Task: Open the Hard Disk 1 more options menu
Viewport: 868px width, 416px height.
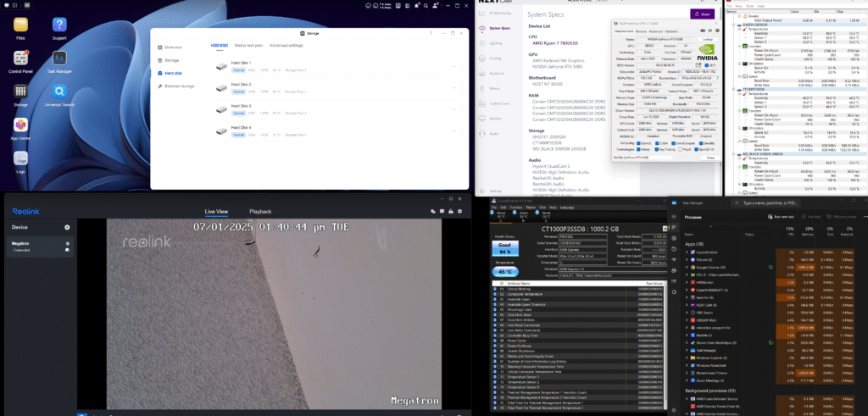Action: (453, 66)
